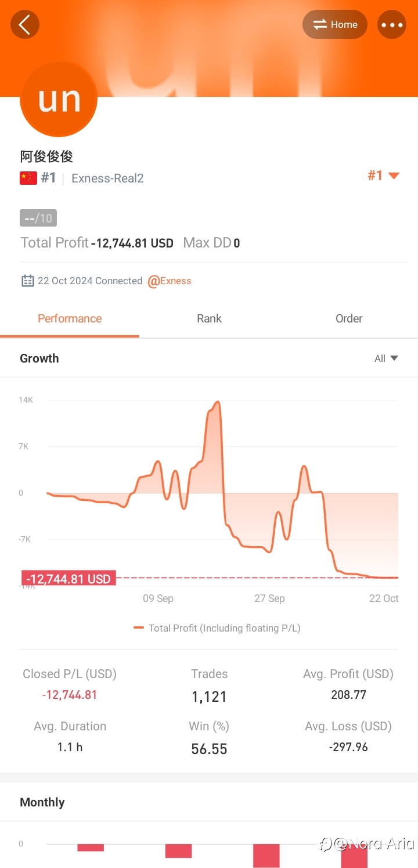
Task: Tap the --/10 score badge
Action: coord(38,218)
